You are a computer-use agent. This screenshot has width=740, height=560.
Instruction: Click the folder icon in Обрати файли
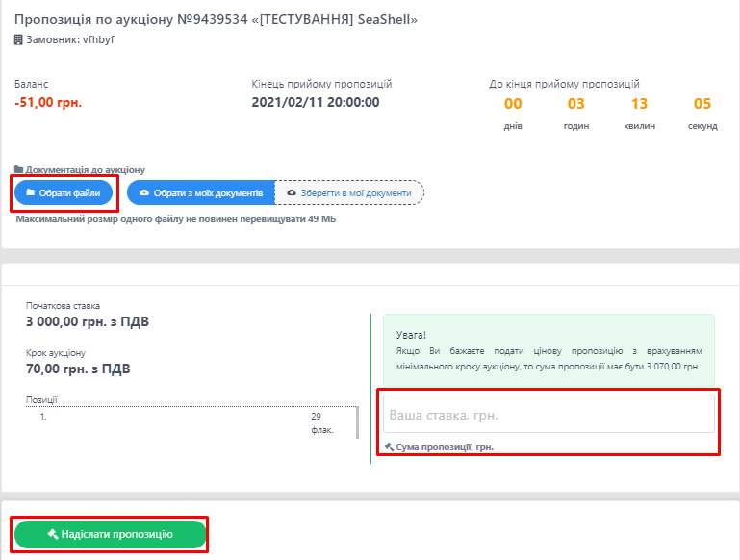point(30,193)
